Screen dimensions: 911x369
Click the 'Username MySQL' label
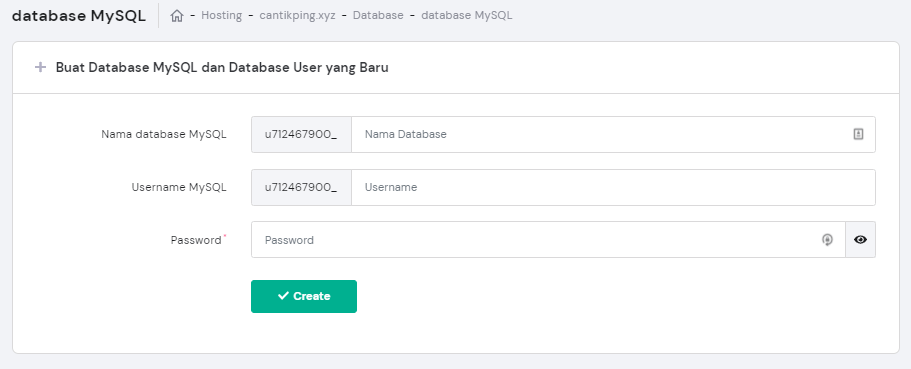(179, 187)
